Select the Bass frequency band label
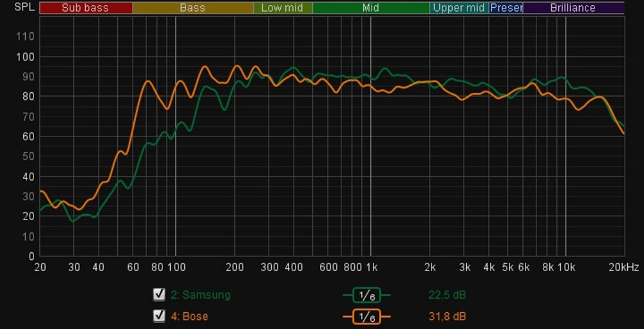The image size is (644, 329). pyautogui.click(x=193, y=8)
